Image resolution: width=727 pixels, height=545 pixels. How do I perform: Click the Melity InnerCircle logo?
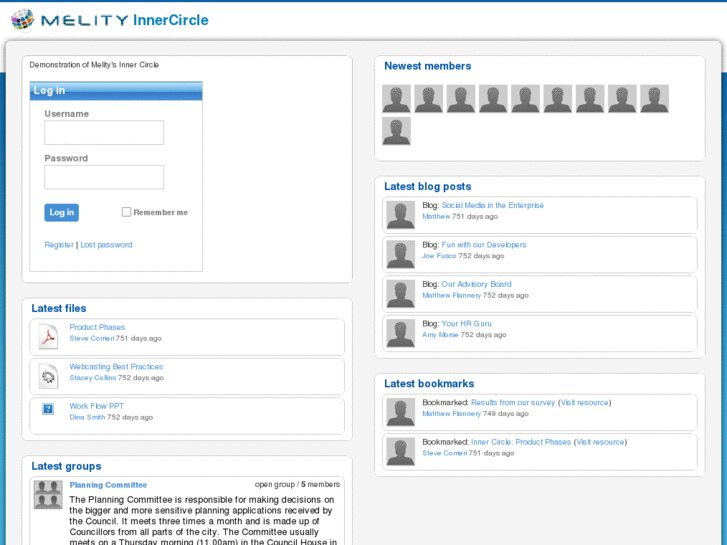[109, 20]
